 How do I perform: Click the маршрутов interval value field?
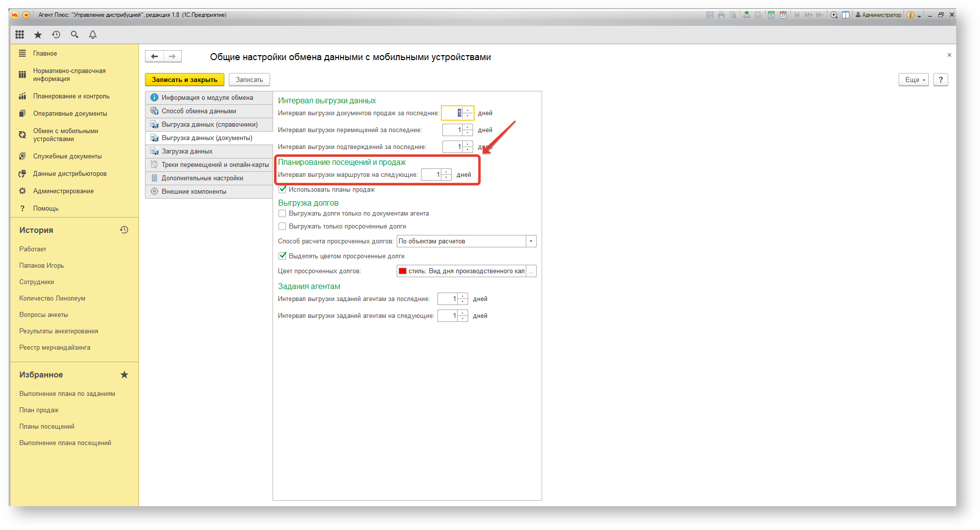[431, 175]
